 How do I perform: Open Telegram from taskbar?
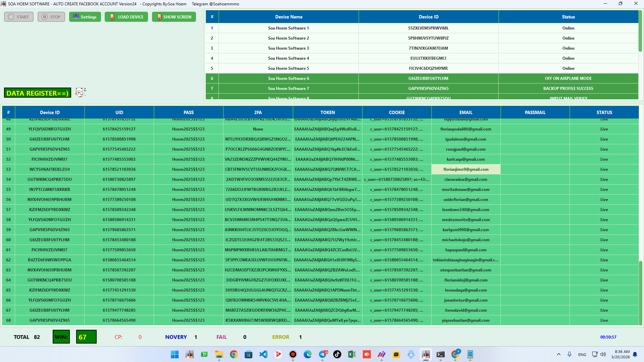[323, 354]
